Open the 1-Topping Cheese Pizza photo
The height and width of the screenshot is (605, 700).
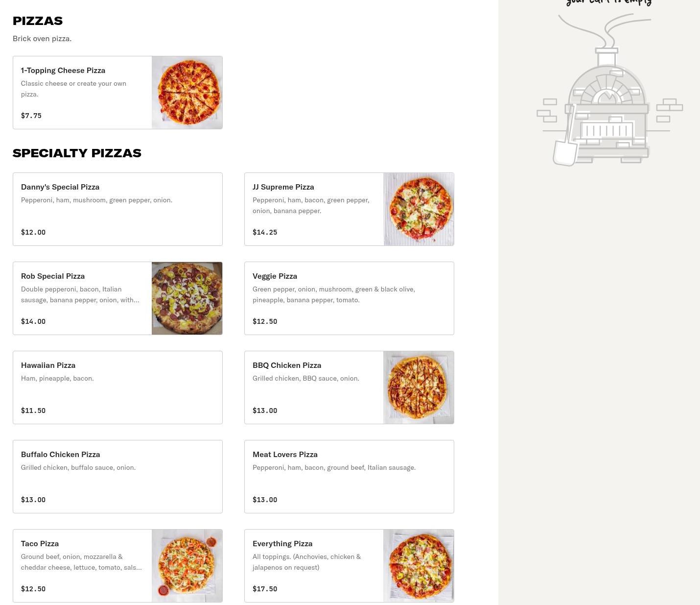187,93
